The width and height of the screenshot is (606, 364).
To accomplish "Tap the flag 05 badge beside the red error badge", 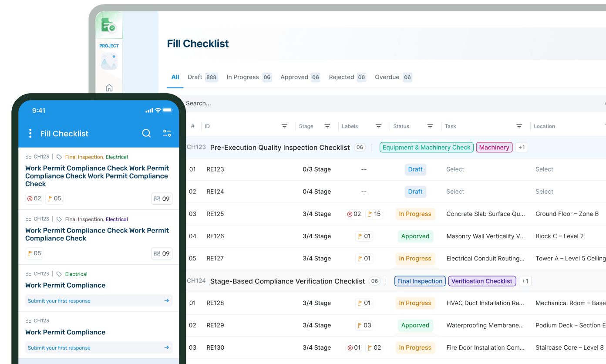I will point(54,199).
